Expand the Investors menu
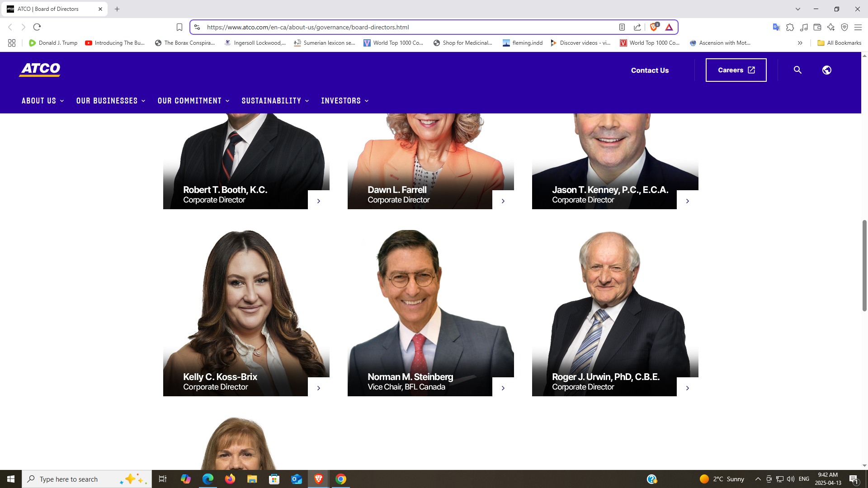This screenshot has height=488, width=868. pos(345,101)
